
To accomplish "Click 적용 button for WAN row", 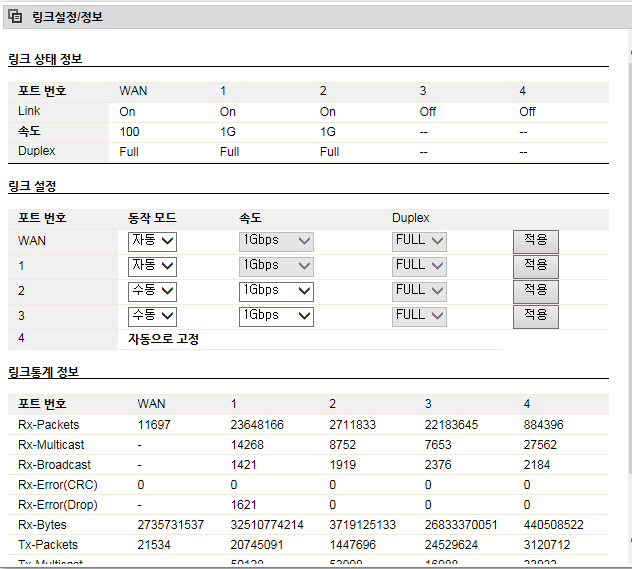I will pyautogui.click(x=536, y=242).
